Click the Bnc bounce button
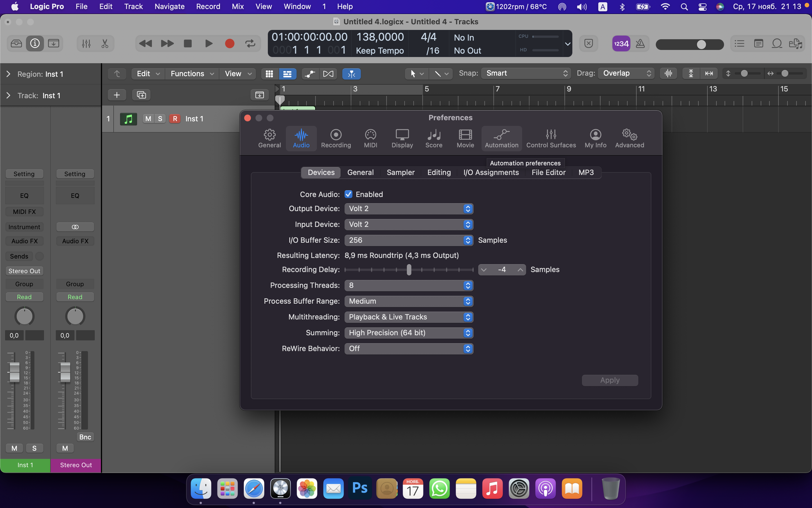812x508 pixels. point(85,437)
